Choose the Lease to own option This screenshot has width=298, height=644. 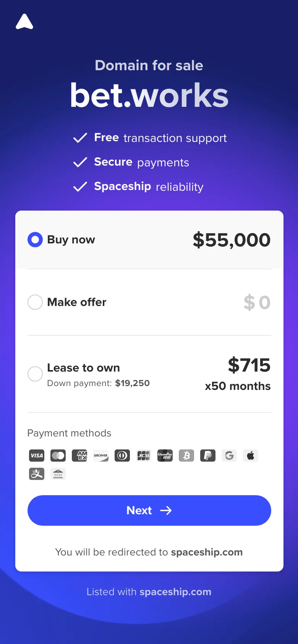(x=35, y=374)
